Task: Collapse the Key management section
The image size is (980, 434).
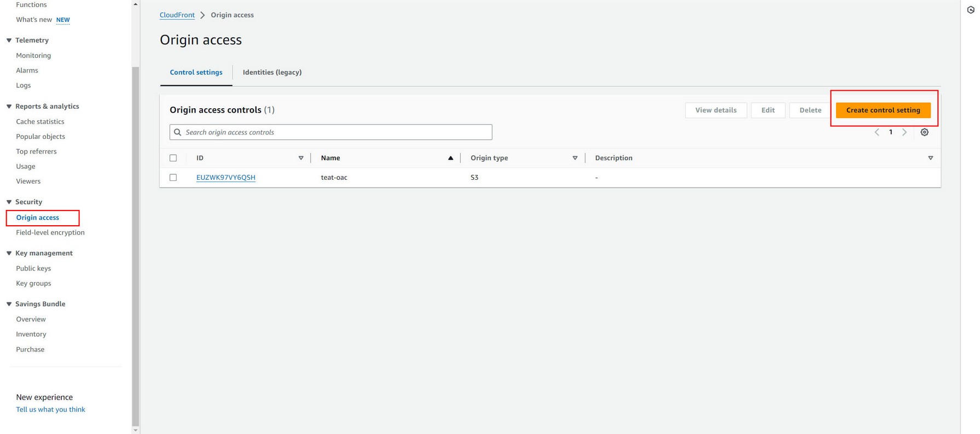Action: [x=9, y=253]
